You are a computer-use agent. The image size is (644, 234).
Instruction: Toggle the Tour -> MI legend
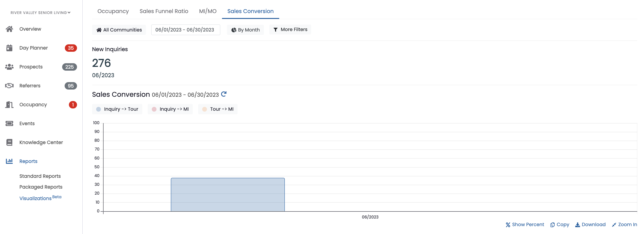[x=218, y=109]
